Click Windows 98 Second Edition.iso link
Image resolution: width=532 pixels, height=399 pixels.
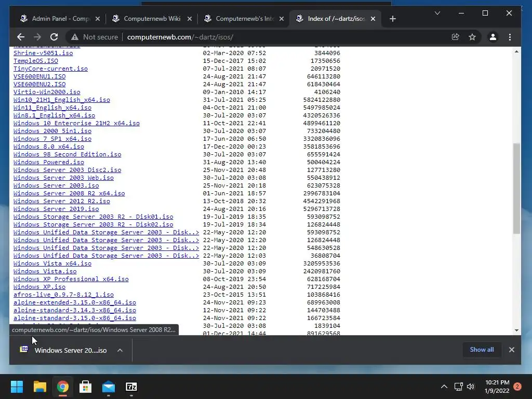point(67,154)
